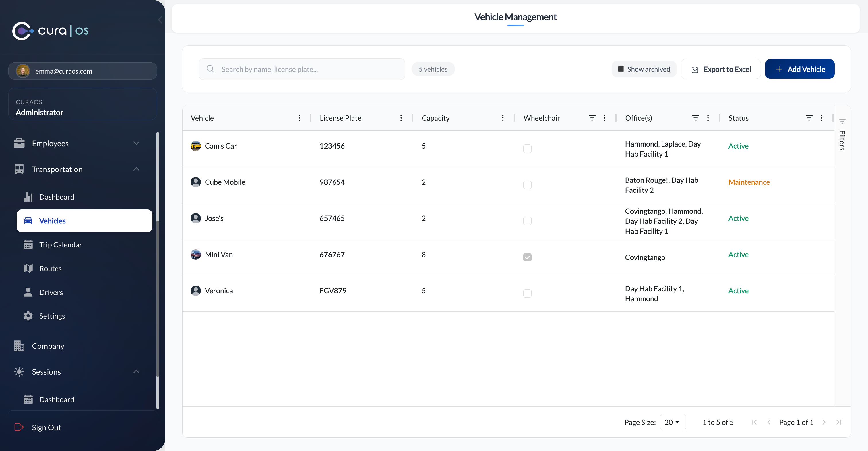Click the Sign Out door icon
Image resolution: width=868 pixels, height=451 pixels.
coord(19,427)
